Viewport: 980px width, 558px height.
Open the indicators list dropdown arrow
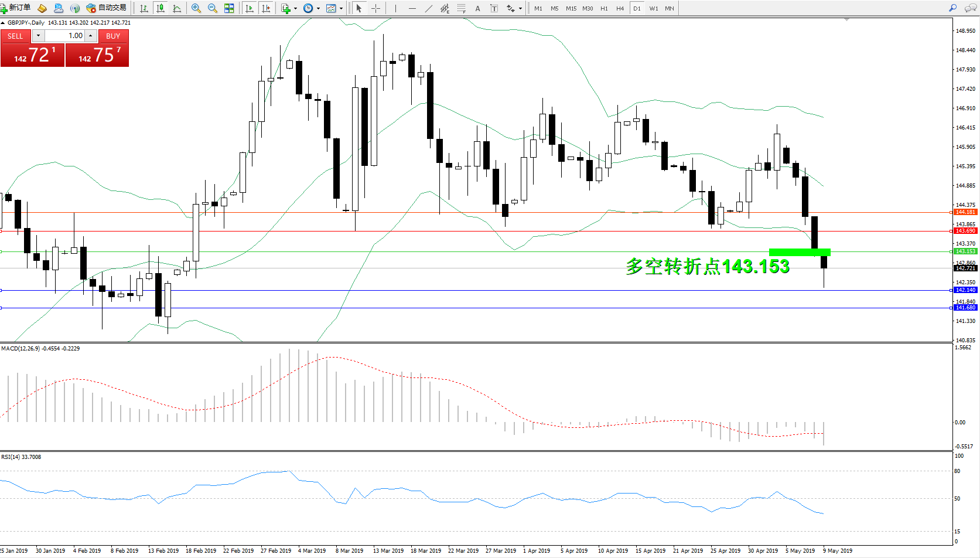295,9
